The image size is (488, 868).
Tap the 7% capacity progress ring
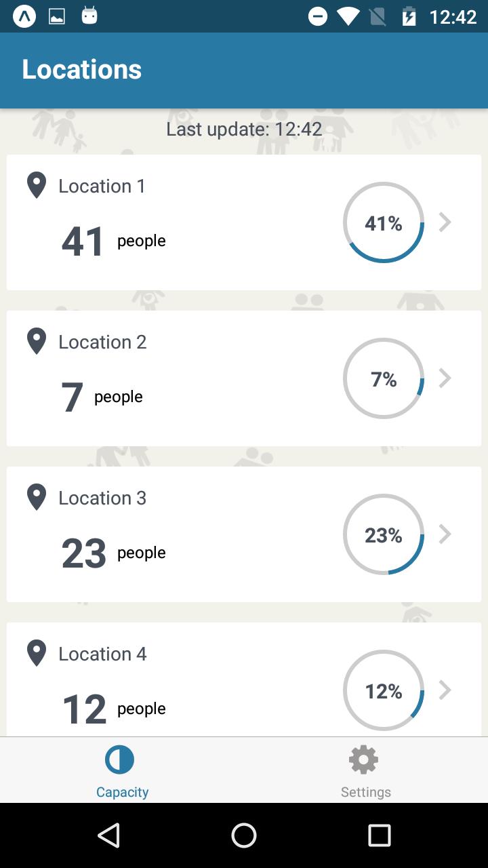pos(384,378)
